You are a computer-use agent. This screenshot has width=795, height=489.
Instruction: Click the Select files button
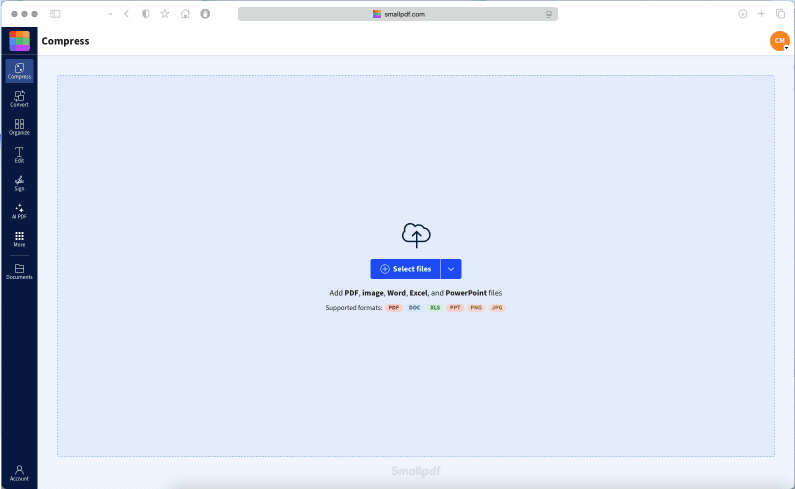click(x=405, y=269)
